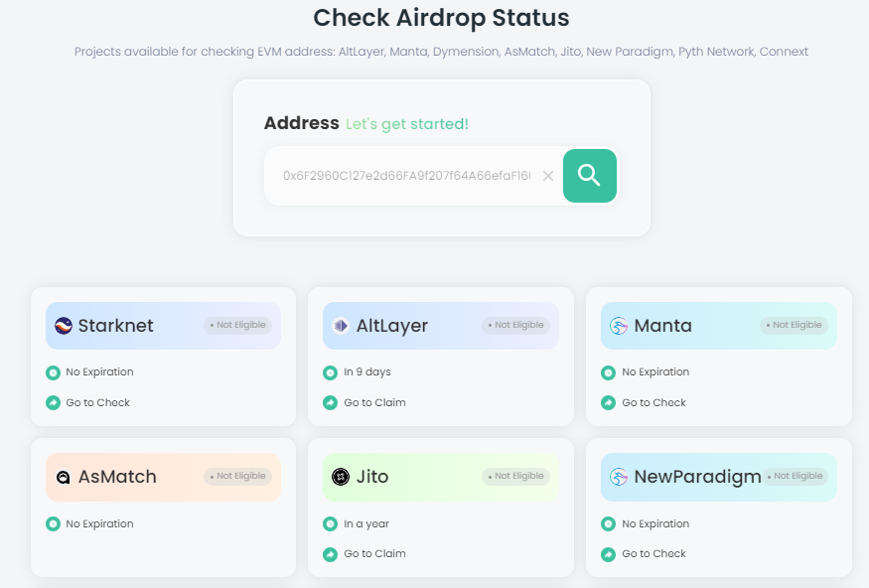Click the NewParadigm logo icon
Image resolution: width=869 pixels, height=588 pixels.
[619, 477]
